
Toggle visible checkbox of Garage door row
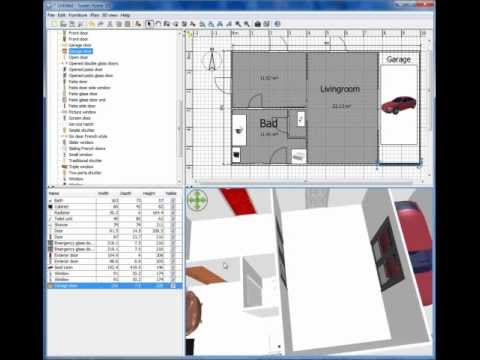point(173,286)
